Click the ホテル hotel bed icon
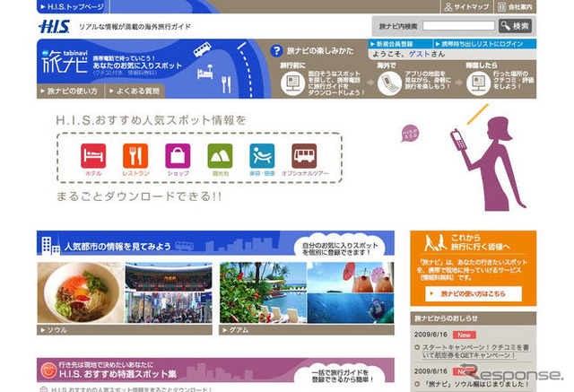The image size is (574, 392). [x=93, y=156]
